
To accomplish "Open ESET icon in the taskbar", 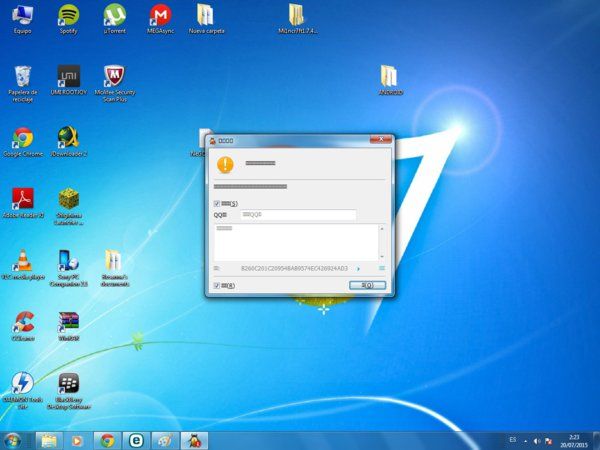I will tap(136, 441).
